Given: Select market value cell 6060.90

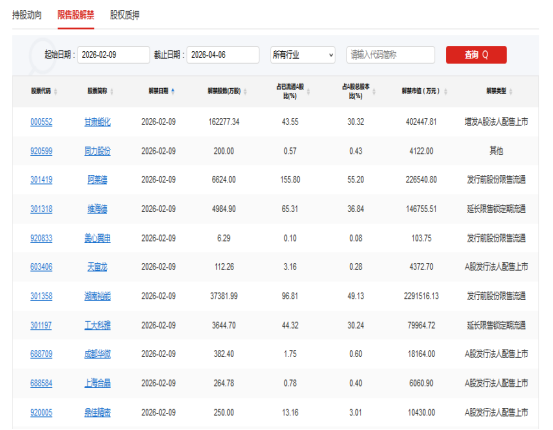Looking at the screenshot, I should tap(421, 383).
